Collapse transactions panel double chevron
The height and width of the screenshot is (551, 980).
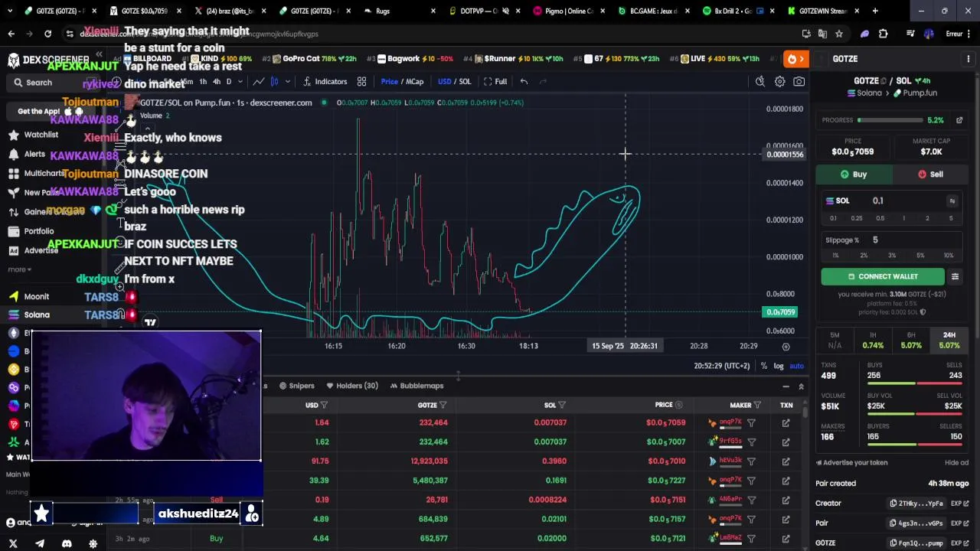click(801, 386)
